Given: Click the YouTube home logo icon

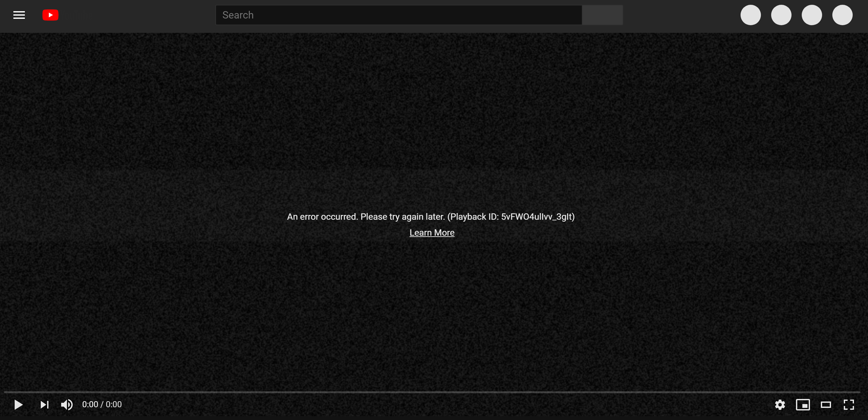Looking at the screenshot, I should click(x=51, y=15).
